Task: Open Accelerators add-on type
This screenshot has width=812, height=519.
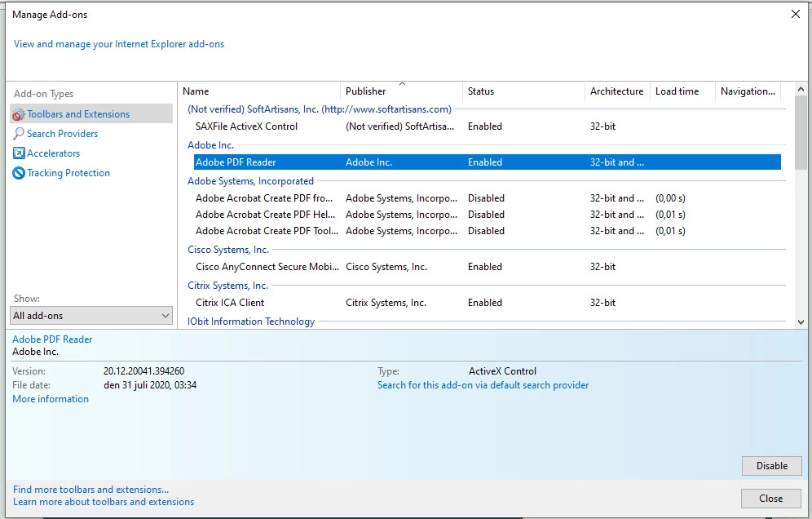Action: (x=53, y=153)
